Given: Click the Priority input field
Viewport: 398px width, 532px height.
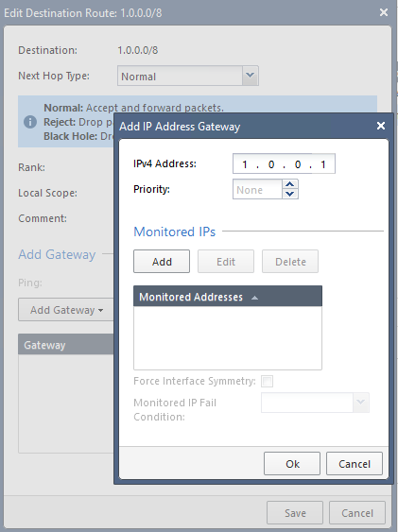Looking at the screenshot, I should coord(257,189).
